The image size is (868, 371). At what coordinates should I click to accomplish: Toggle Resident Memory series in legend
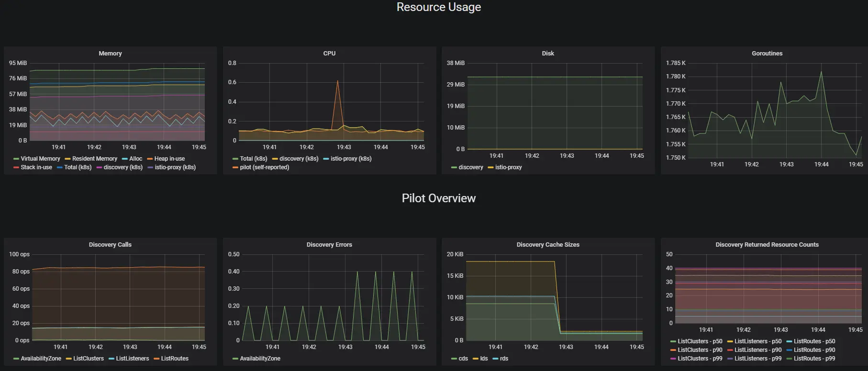95,159
